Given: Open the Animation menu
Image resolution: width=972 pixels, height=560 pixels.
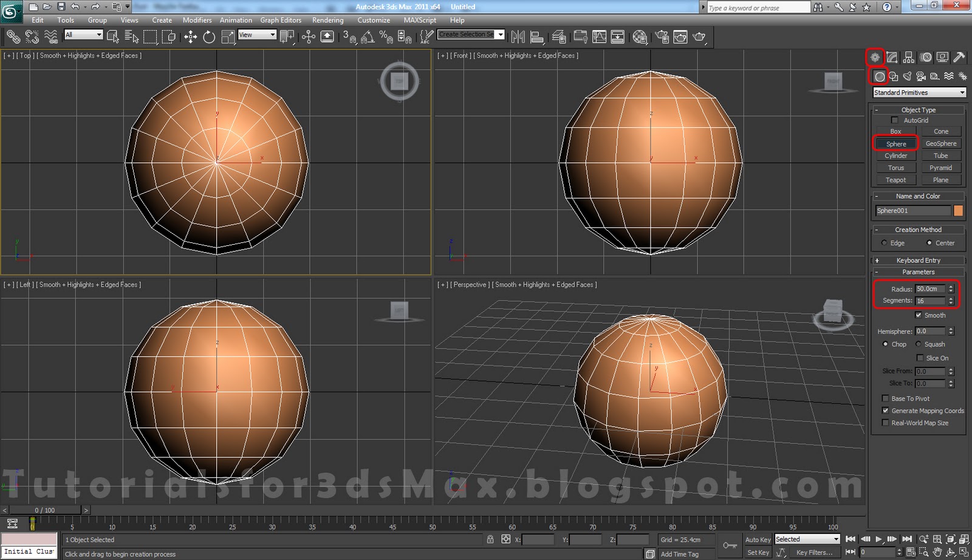Looking at the screenshot, I should [236, 20].
